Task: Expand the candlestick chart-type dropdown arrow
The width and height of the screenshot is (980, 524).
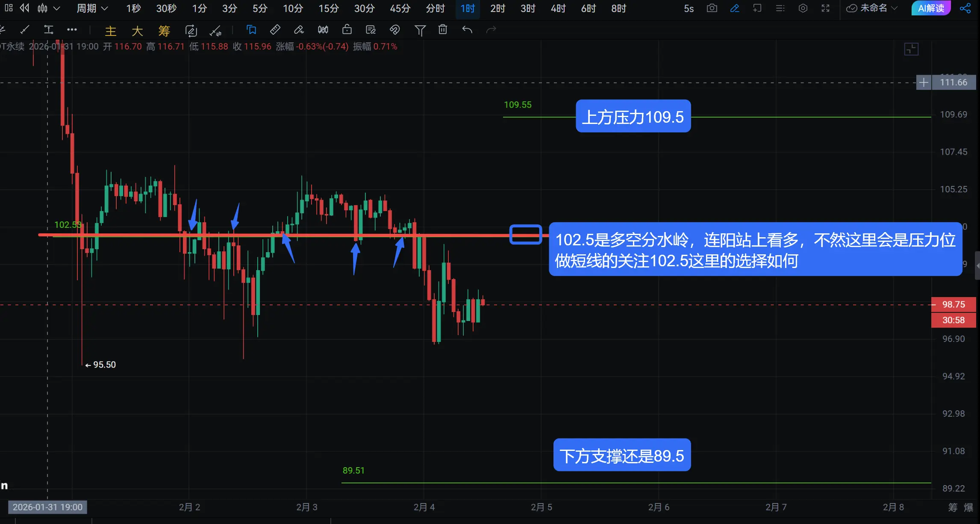Action: tap(56, 8)
